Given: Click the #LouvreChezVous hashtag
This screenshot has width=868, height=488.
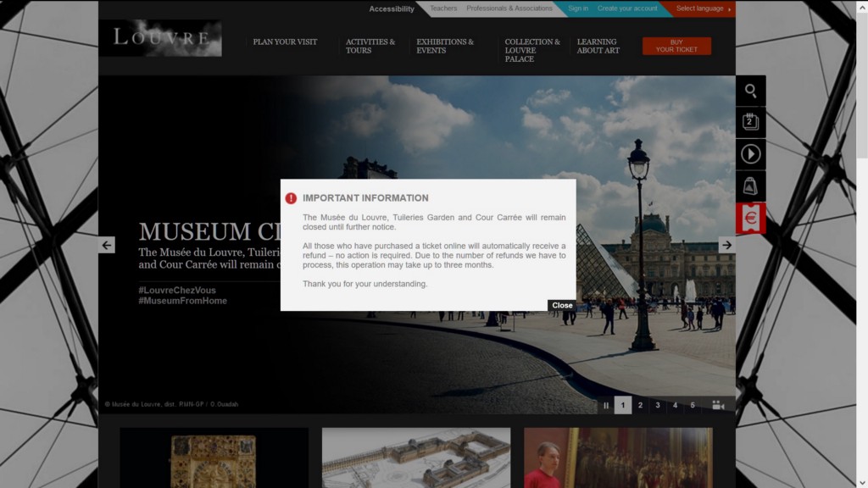Looking at the screenshot, I should pyautogui.click(x=177, y=291).
